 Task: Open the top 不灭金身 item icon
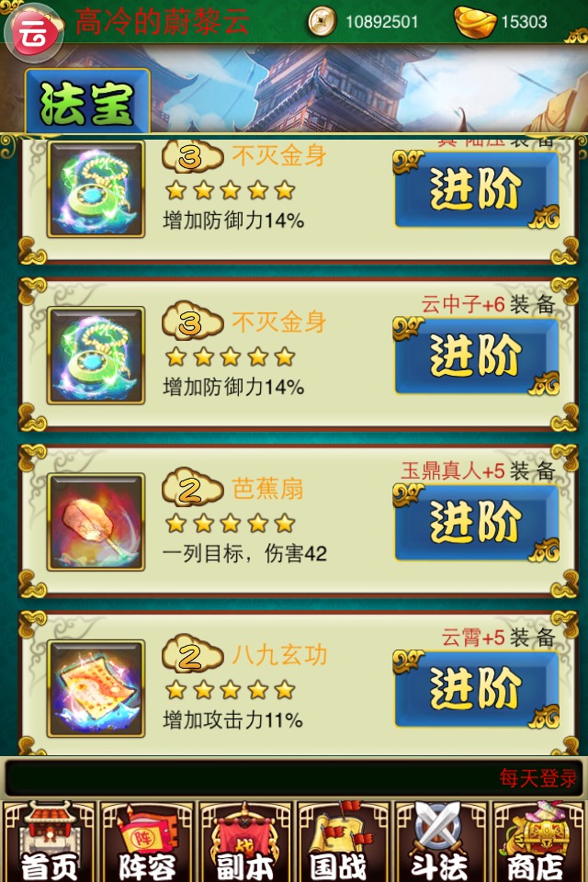(x=96, y=189)
